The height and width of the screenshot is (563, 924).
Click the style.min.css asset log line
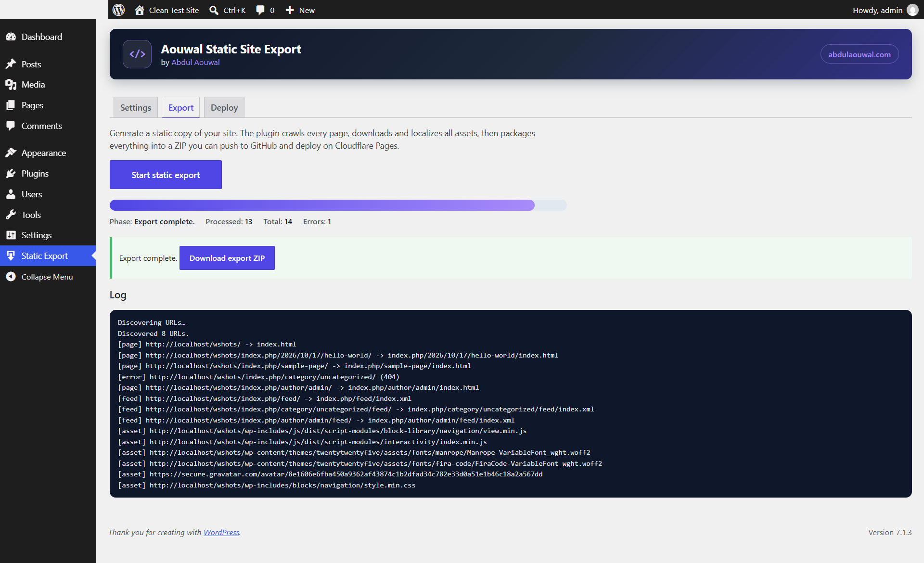(266, 485)
